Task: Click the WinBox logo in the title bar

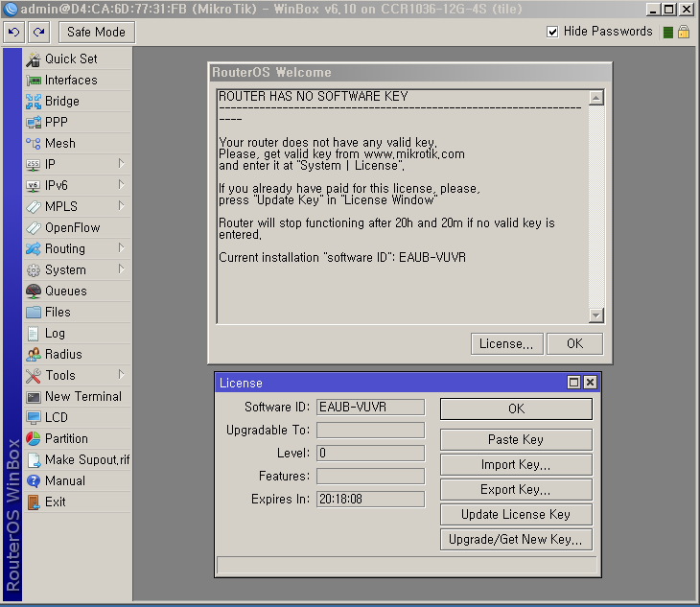Action: (10, 9)
